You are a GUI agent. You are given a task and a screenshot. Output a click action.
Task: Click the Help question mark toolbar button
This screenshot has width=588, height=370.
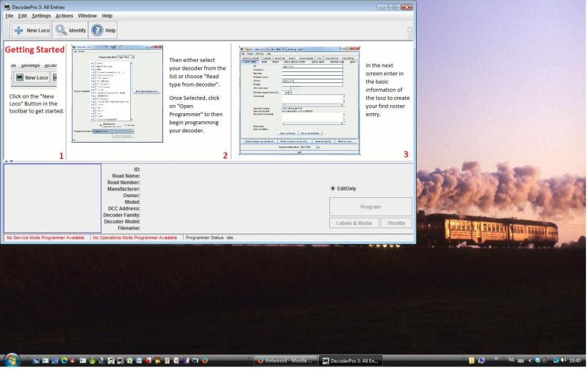[x=104, y=30]
